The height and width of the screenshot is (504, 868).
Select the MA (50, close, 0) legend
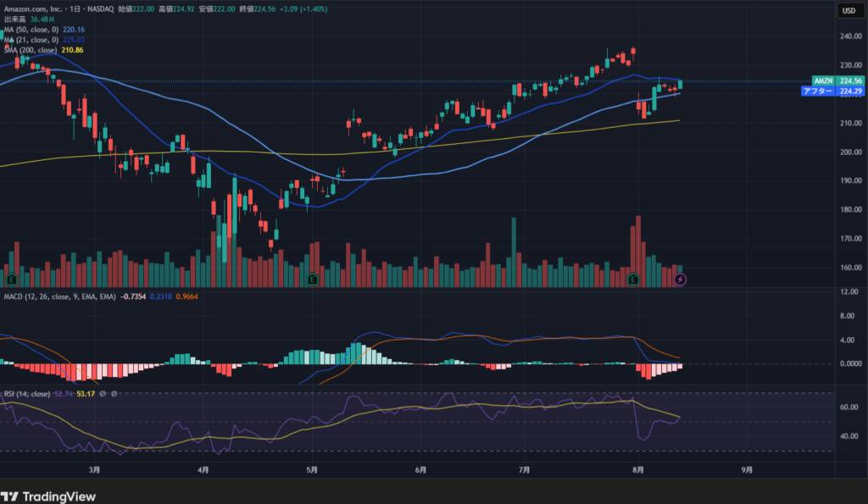[31, 30]
